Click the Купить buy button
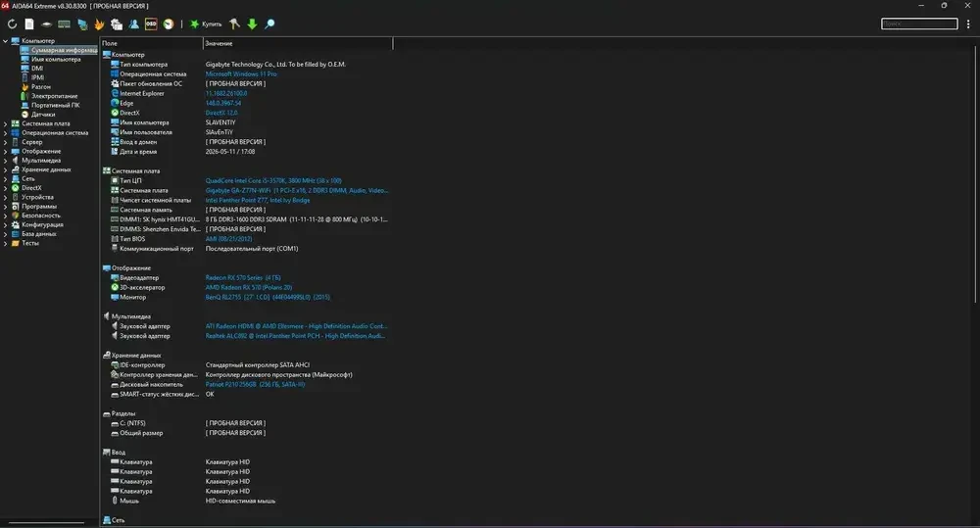This screenshot has width=980, height=528. click(206, 24)
